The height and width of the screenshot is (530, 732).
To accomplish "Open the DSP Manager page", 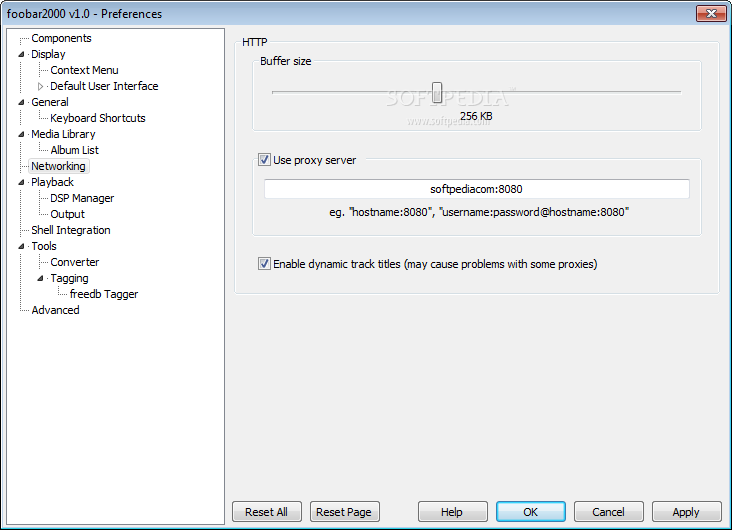I will pyautogui.click(x=82, y=198).
